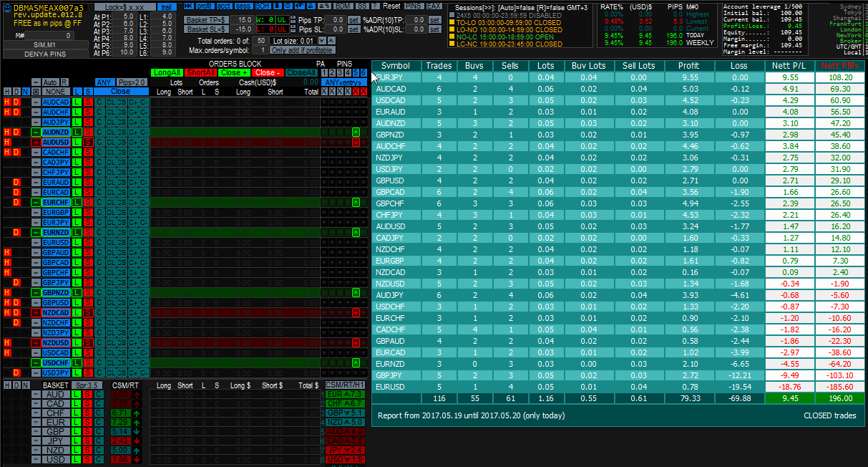Image resolution: width=868 pixels, height=467 pixels.
Task: Click the C close button for EURAUD row
Action: click(x=99, y=183)
